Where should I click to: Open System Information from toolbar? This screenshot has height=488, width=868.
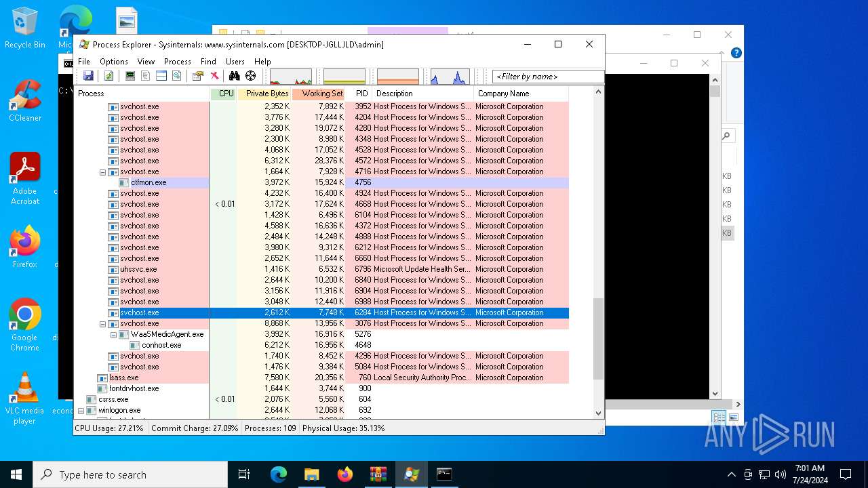(x=130, y=76)
